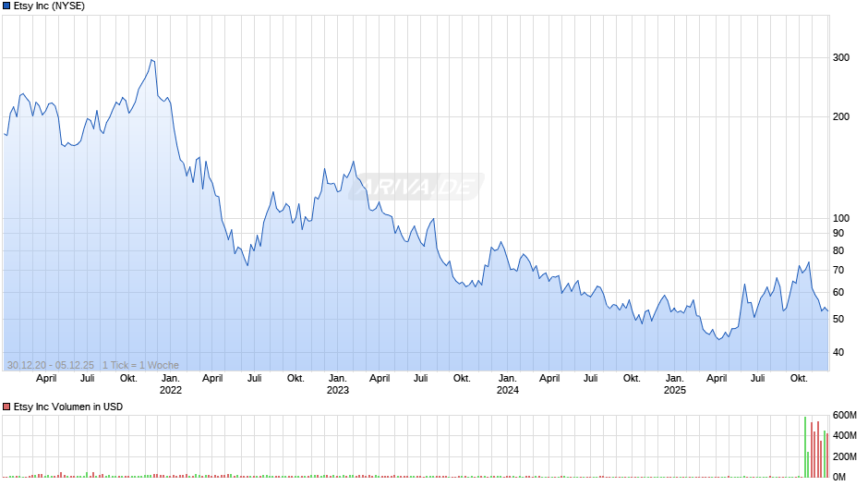
Task: Click the blue Etsy Inc legend square
Action: pos(6,6)
